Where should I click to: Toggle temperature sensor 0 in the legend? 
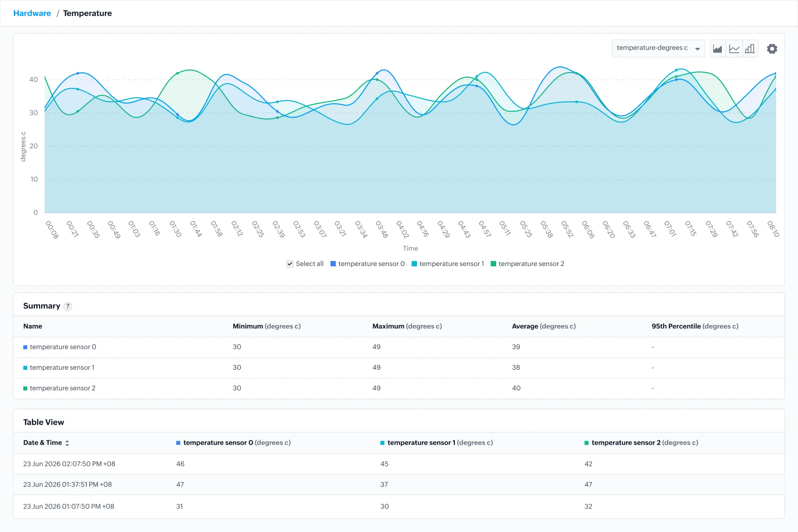point(368,264)
